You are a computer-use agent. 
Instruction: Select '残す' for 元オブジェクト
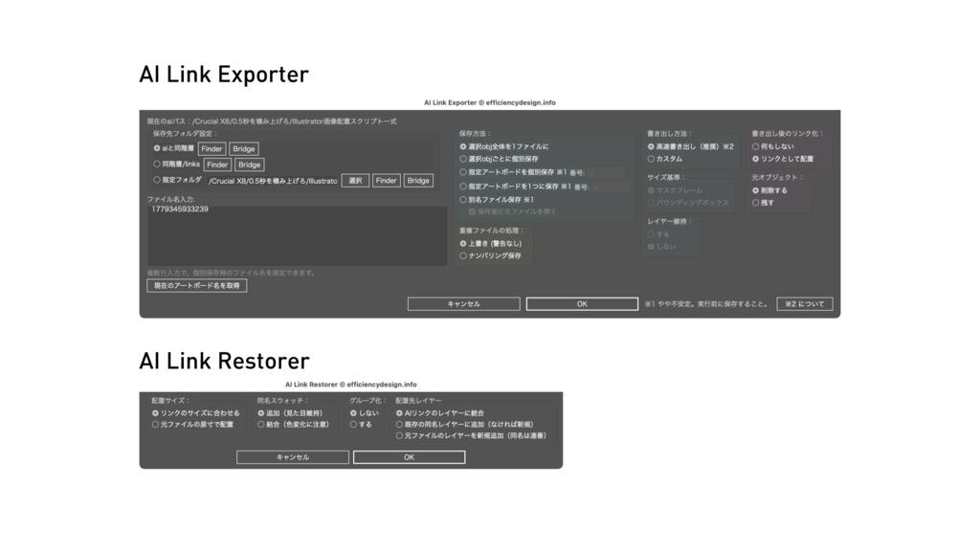click(756, 203)
